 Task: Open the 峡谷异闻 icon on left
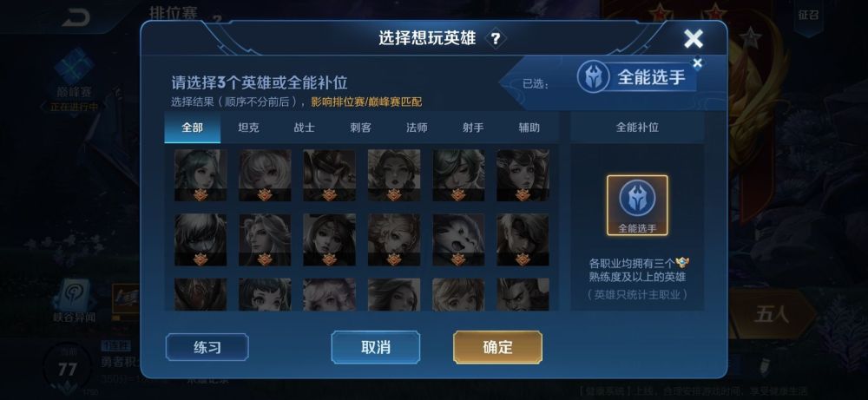pos(75,302)
